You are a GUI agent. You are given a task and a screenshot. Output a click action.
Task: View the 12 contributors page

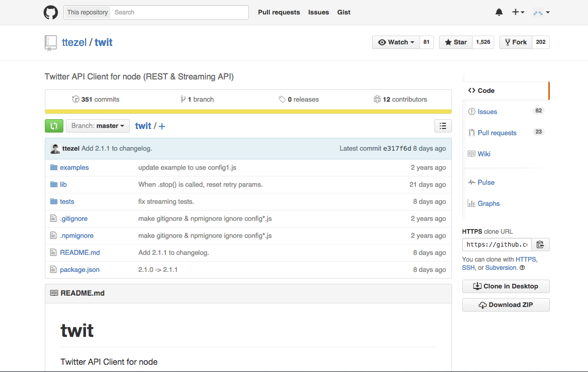400,100
